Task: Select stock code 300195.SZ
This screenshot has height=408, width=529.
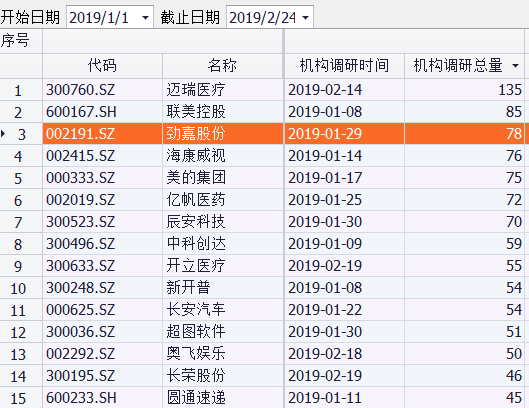Action: (81, 376)
